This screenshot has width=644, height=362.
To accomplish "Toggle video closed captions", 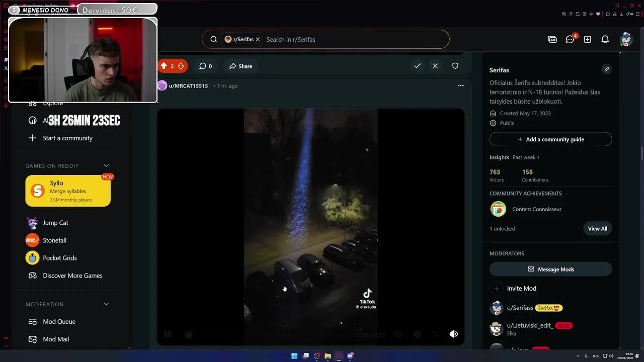I will click(398, 334).
